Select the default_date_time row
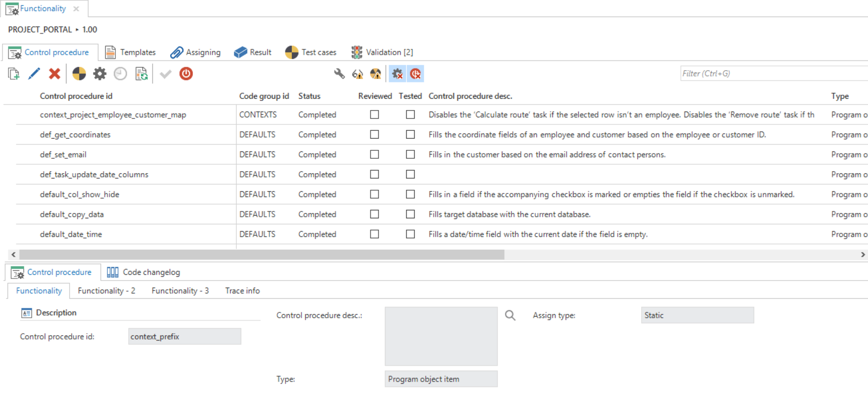 (71, 234)
